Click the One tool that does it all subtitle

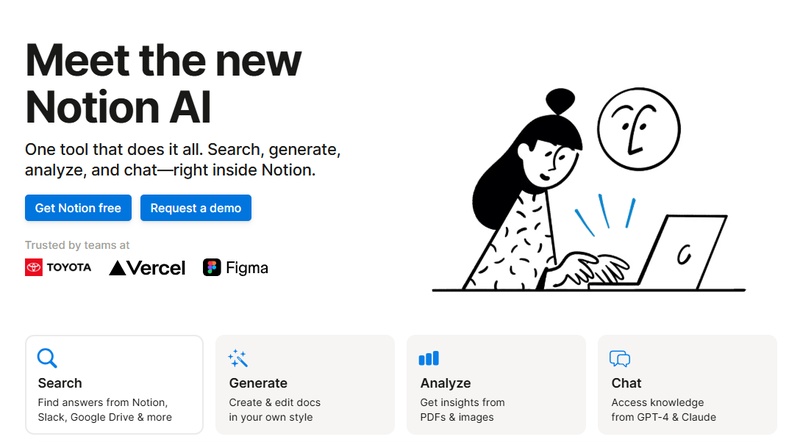[183, 160]
